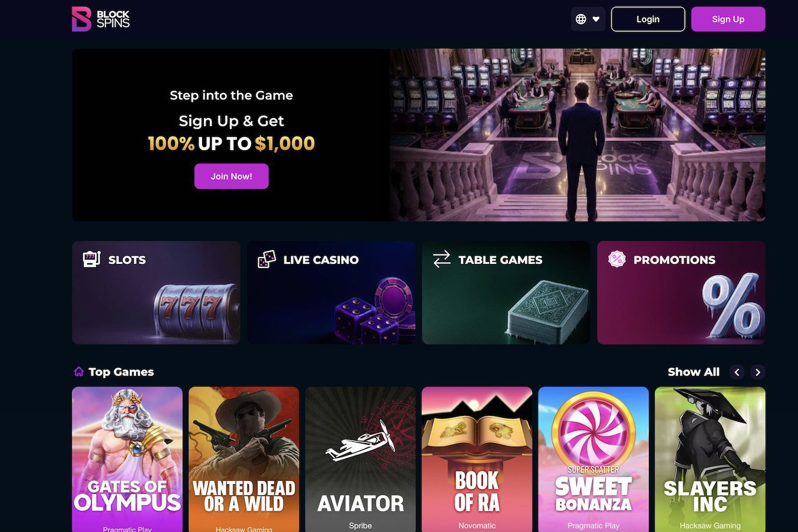Select the Sweet Bonanza game tile
The image size is (798, 532).
click(x=593, y=460)
